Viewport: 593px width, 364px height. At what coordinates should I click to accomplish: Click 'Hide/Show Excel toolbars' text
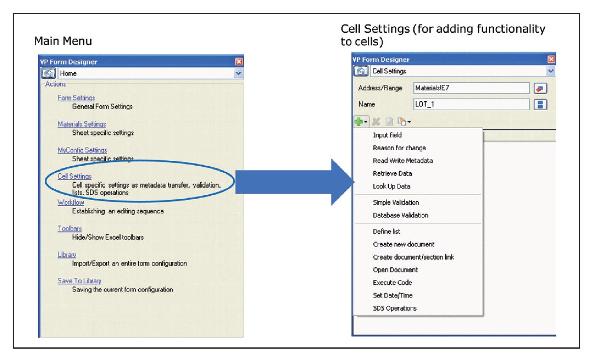(108, 237)
